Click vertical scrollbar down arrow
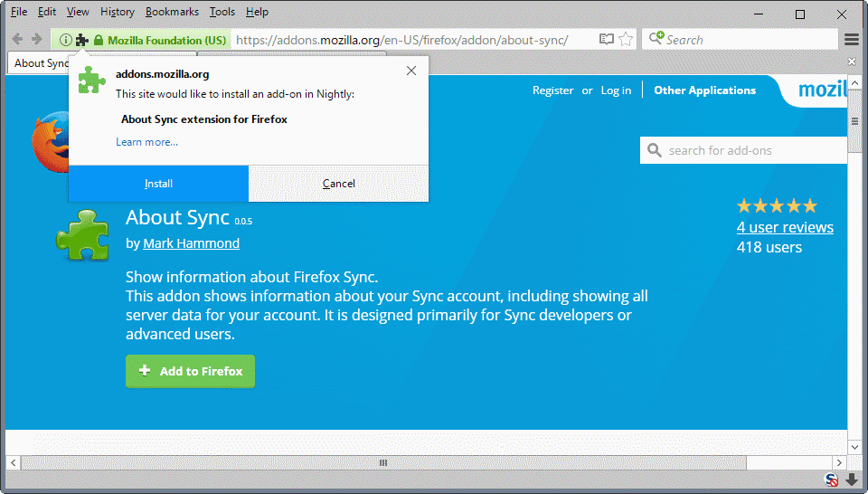The height and width of the screenshot is (494, 868). coord(854,446)
